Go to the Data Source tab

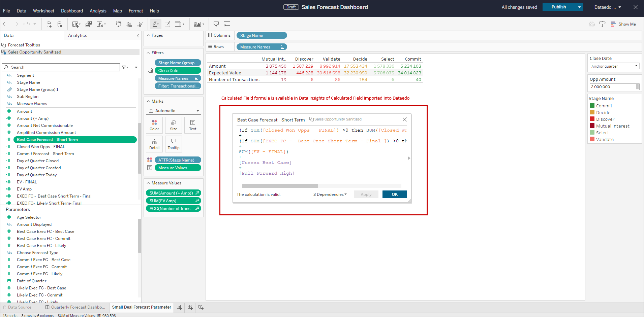[x=17, y=307]
